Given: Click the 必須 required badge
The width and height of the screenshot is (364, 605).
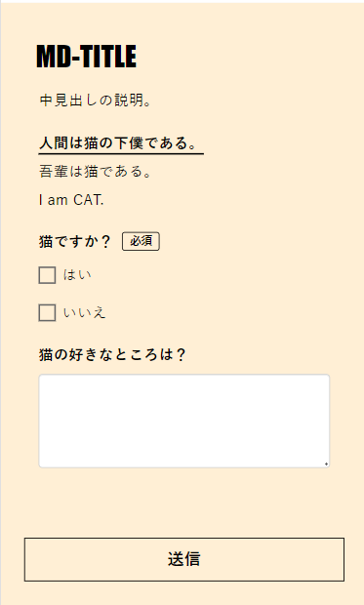Looking at the screenshot, I should pos(141,242).
